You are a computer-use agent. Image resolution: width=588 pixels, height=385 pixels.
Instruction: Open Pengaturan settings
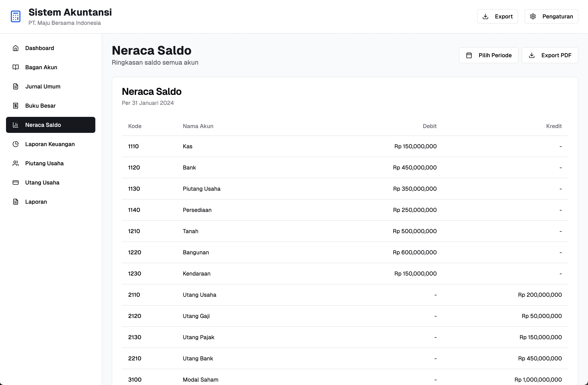(x=551, y=16)
